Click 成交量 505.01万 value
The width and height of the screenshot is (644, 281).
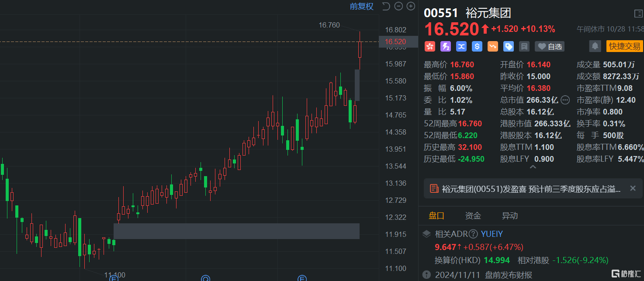pyautogui.click(x=619, y=65)
